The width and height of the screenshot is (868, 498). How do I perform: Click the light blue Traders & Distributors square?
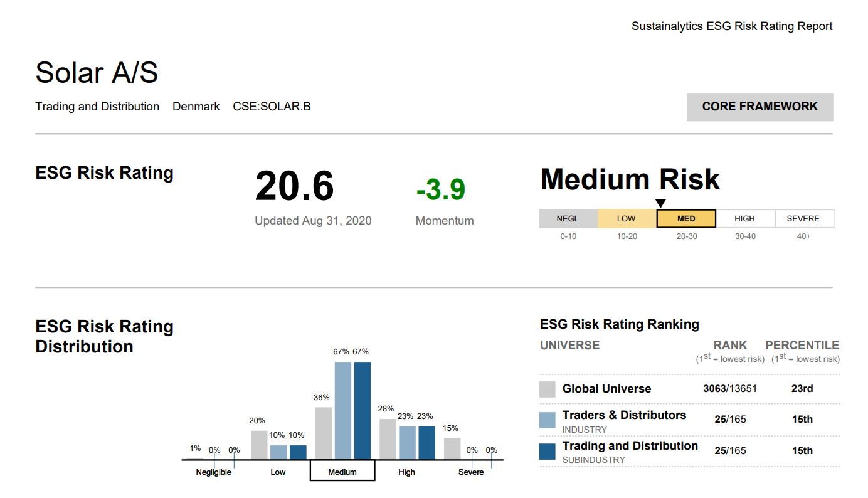point(548,420)
